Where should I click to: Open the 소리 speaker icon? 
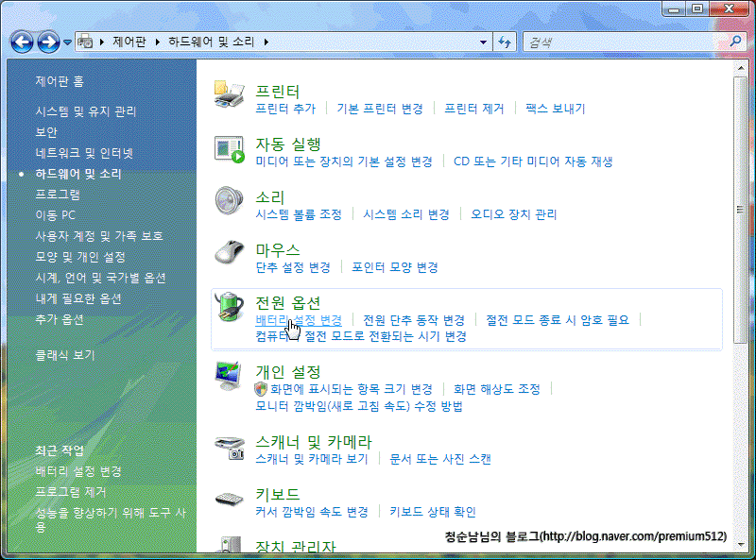(x=229, y=200)
